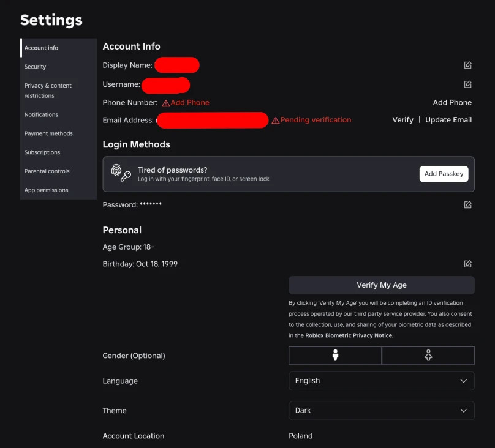Image resolution: width=495 pixels, height=448 pixels.
Task: Click the Username edit icon
Action: tap(467, 84)
